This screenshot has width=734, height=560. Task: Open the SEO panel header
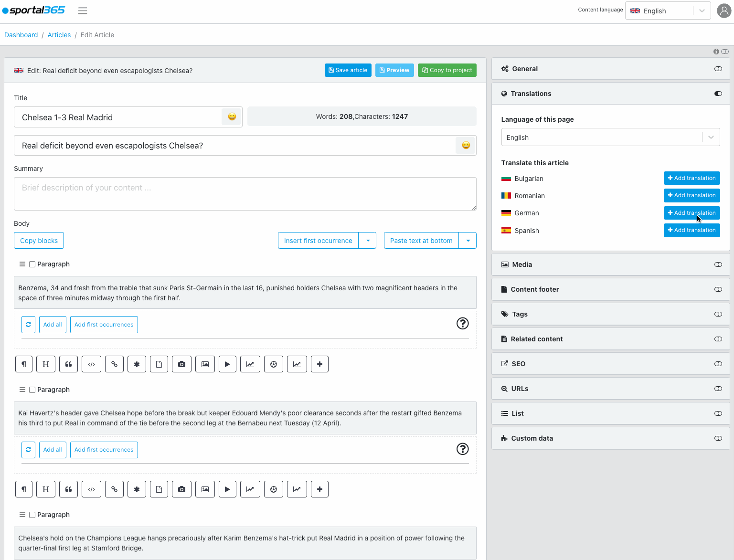[610, 364]
